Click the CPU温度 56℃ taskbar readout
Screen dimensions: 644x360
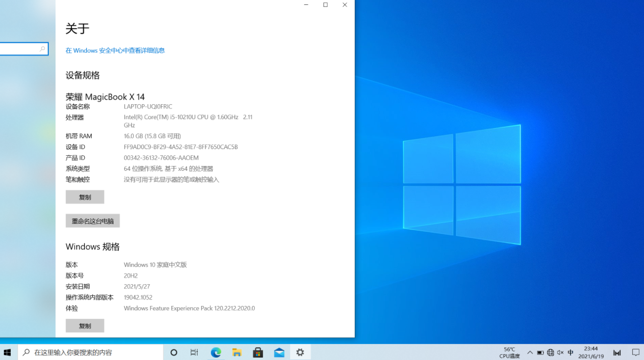pyautogui.click(x=509, y=353)
